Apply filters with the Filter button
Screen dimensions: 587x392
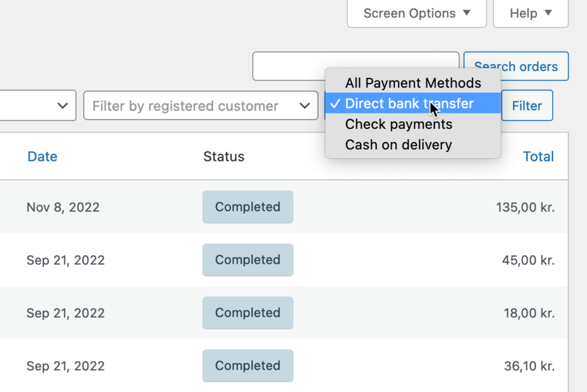[x=526, y=105]
